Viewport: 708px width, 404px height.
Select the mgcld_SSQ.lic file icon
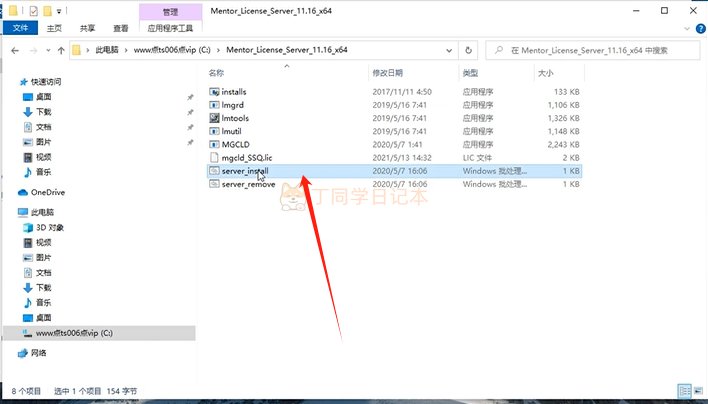click(214, 158)
